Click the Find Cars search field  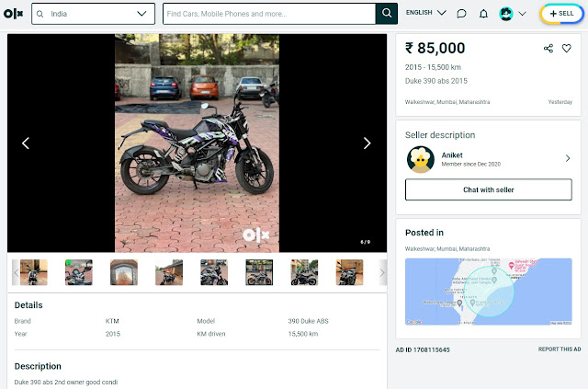point(269,14)
